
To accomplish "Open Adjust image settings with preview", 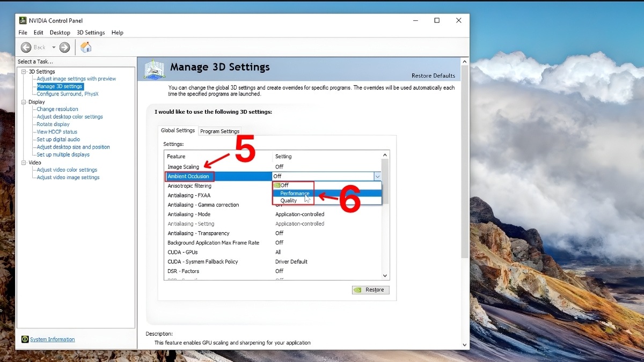I will point(76,79).
